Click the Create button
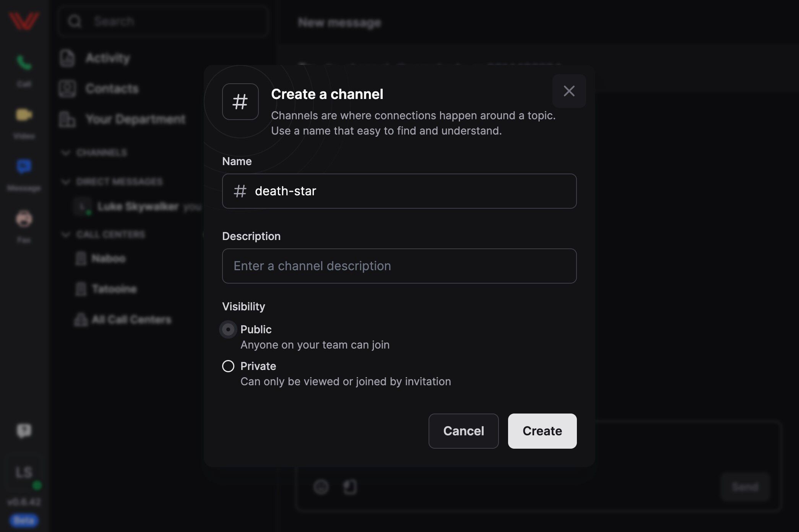Image resolution: width=799 pixels, height=532 pixels. tap(542, 431)
